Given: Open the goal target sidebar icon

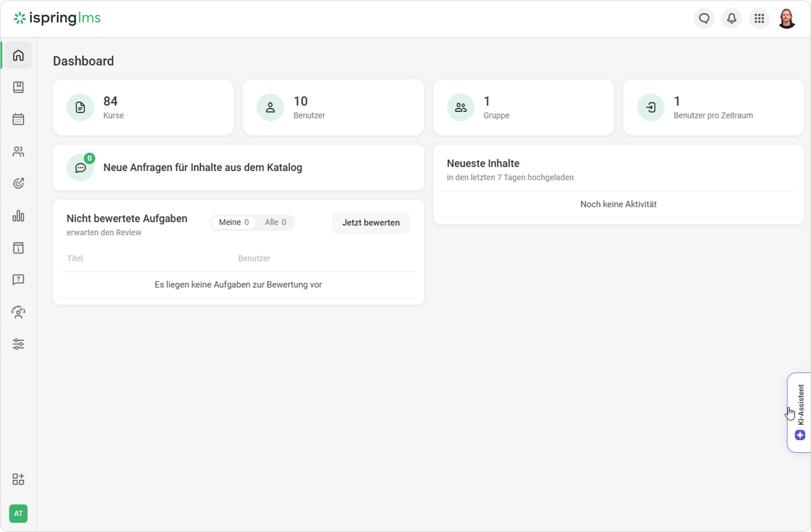Looking at the screenshot, I should click(x=18, y=183).
